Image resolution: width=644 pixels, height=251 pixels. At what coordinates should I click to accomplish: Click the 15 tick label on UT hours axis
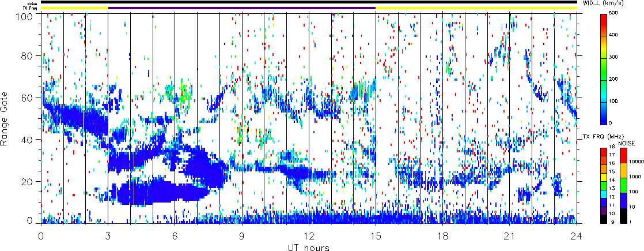tap(376, 236)
